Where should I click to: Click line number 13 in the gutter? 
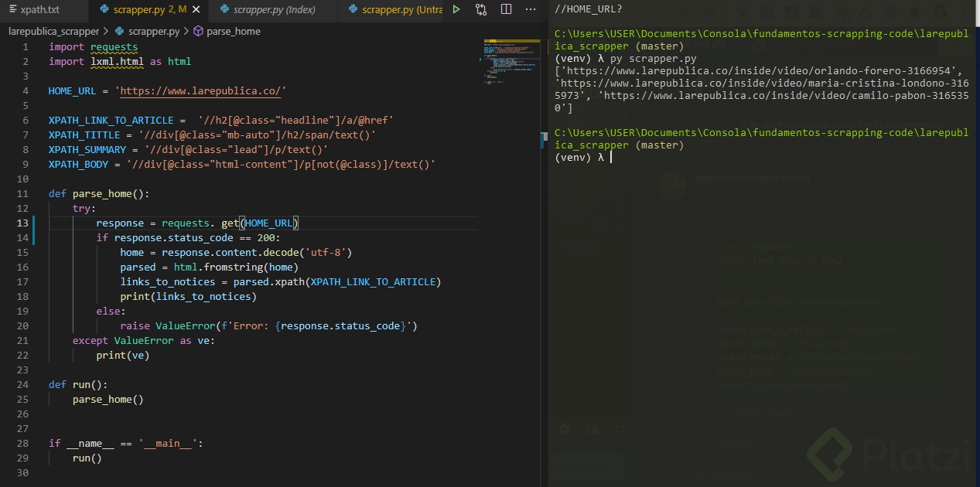click(22, 223)
